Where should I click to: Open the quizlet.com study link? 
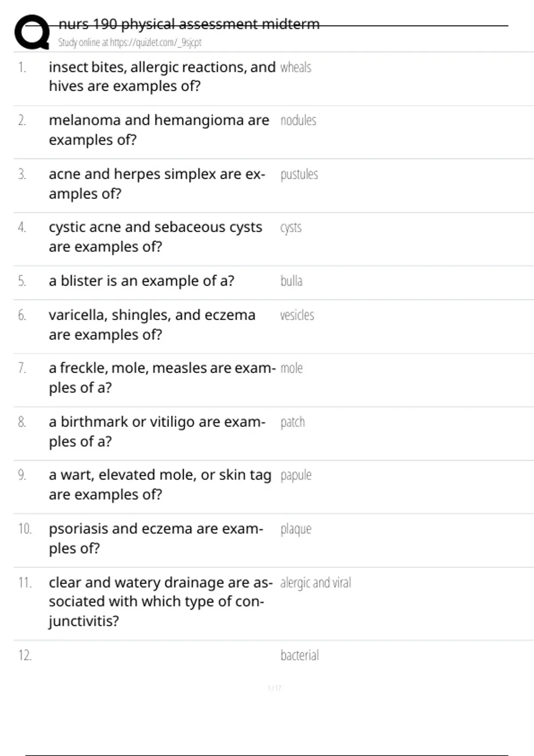pos(155,43)
